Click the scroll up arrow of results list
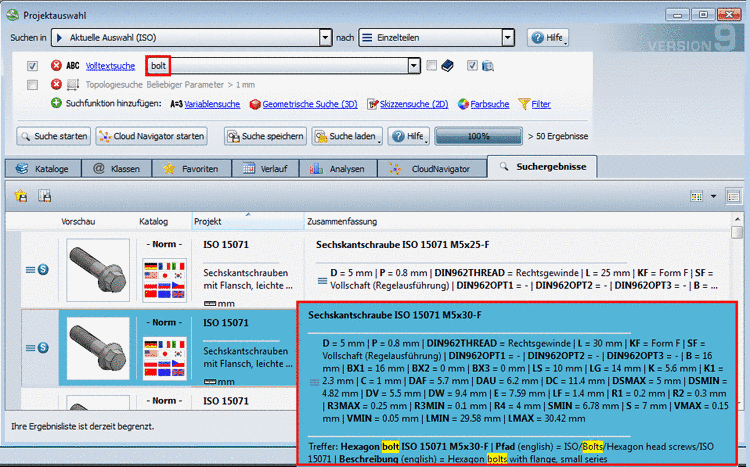The image size is (750, 467). tap(737, 219)
